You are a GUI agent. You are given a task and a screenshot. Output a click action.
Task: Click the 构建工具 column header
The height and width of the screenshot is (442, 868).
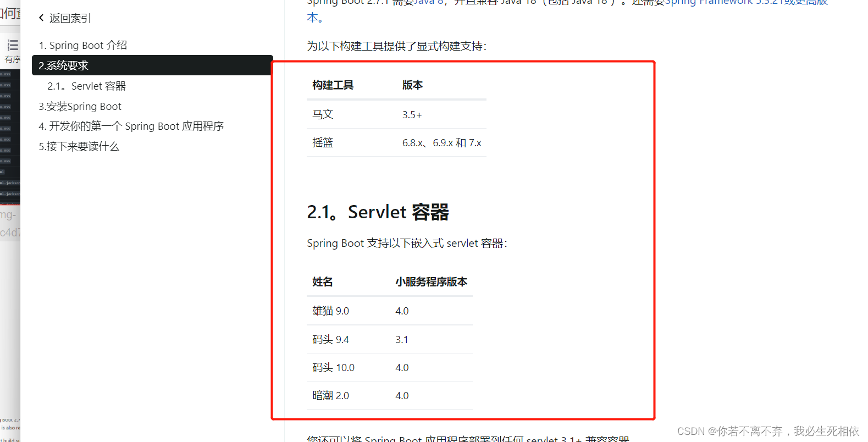tap(333, 85)
